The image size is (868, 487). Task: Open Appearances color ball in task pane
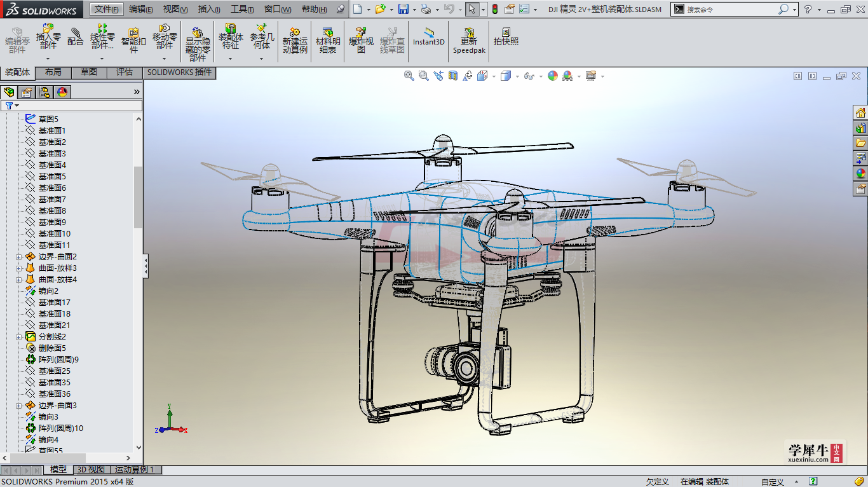pos(860,173)
